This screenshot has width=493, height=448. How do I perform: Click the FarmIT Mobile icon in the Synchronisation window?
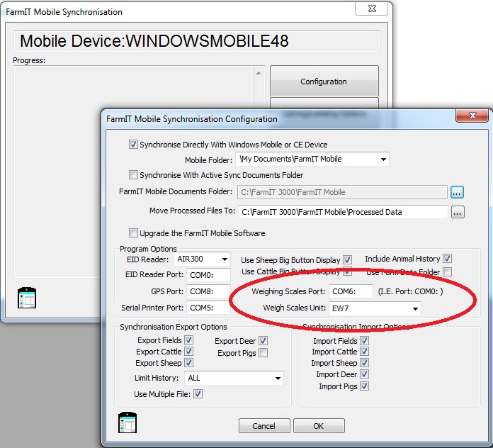(x=27, y=298)
